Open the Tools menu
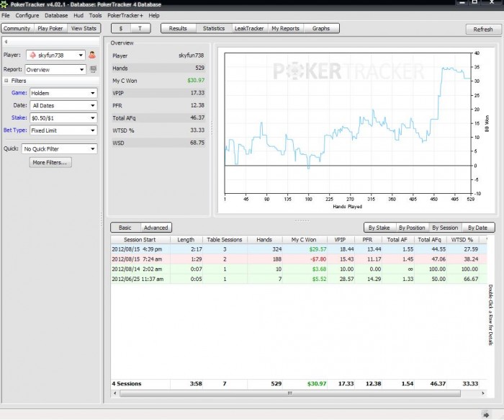Image resolution: width=504 pixels, height=420 pixels. click(x=95, y=15)
